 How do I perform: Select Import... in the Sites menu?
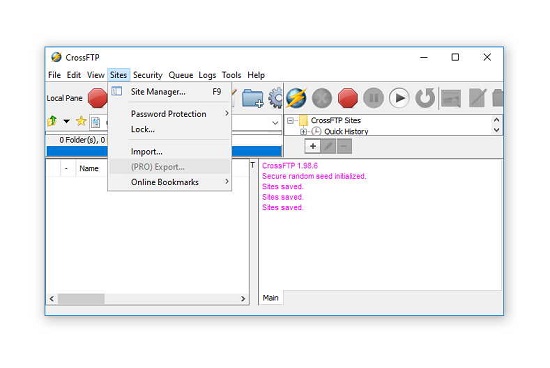[x=169, y=152]
